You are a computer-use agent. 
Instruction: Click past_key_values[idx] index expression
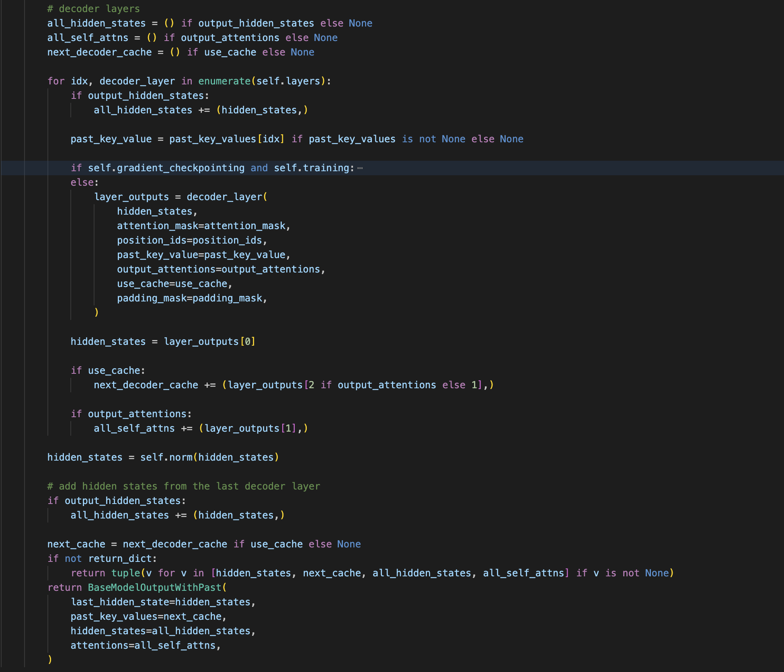pos(226,139)
